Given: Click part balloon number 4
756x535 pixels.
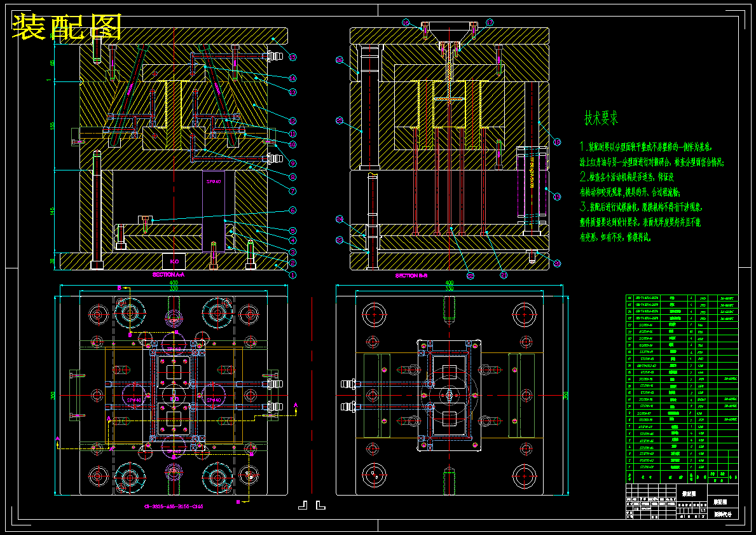Looking at the screenshot, I should click(292, 240).
